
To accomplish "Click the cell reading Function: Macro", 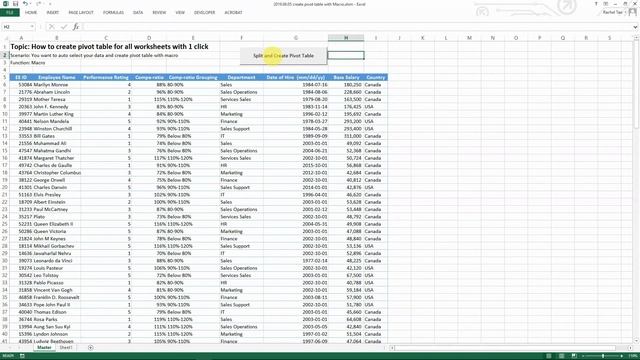I will (x=28, y=63).
